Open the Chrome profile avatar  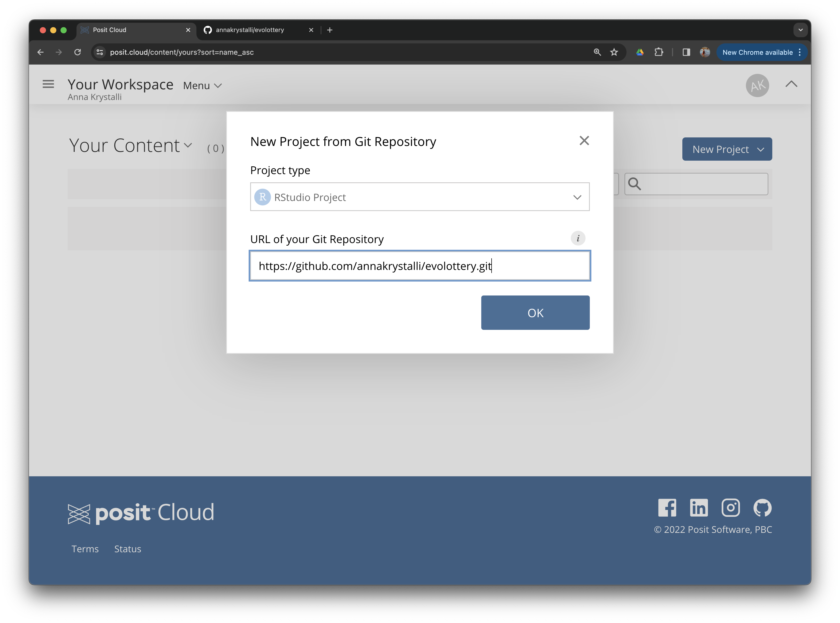pyautogui.click(x=705, y=52)
